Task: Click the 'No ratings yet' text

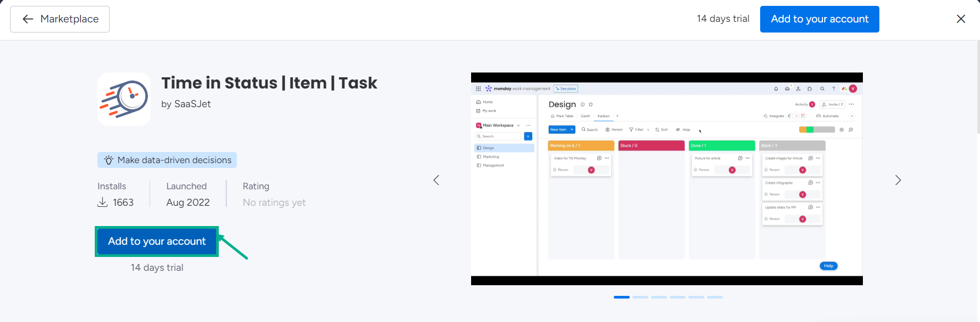Action: (x=274, y=203)
